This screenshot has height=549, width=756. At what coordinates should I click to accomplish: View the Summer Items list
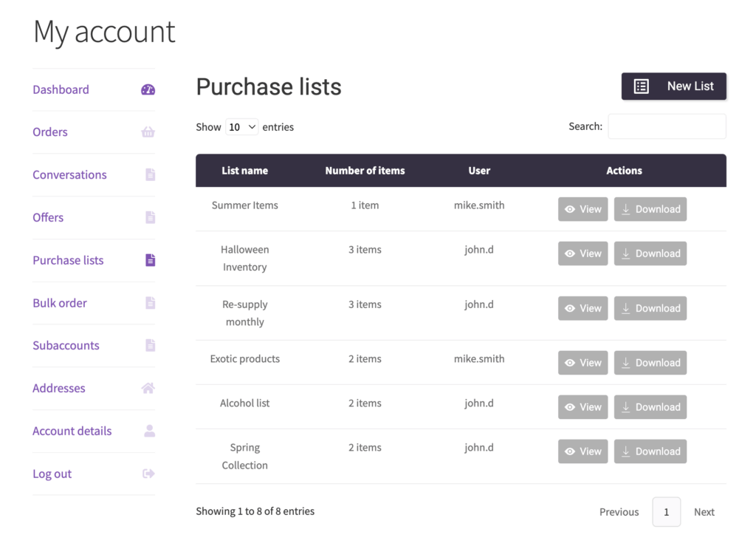(583, 209)
